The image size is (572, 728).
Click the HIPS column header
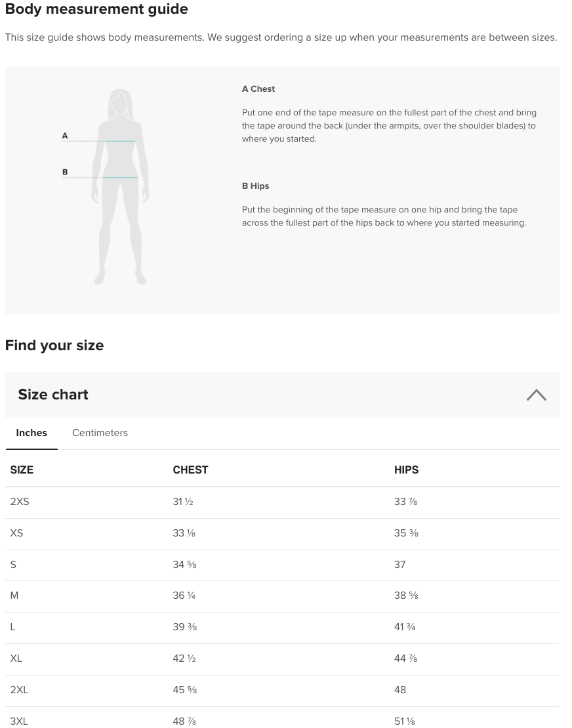406,470
